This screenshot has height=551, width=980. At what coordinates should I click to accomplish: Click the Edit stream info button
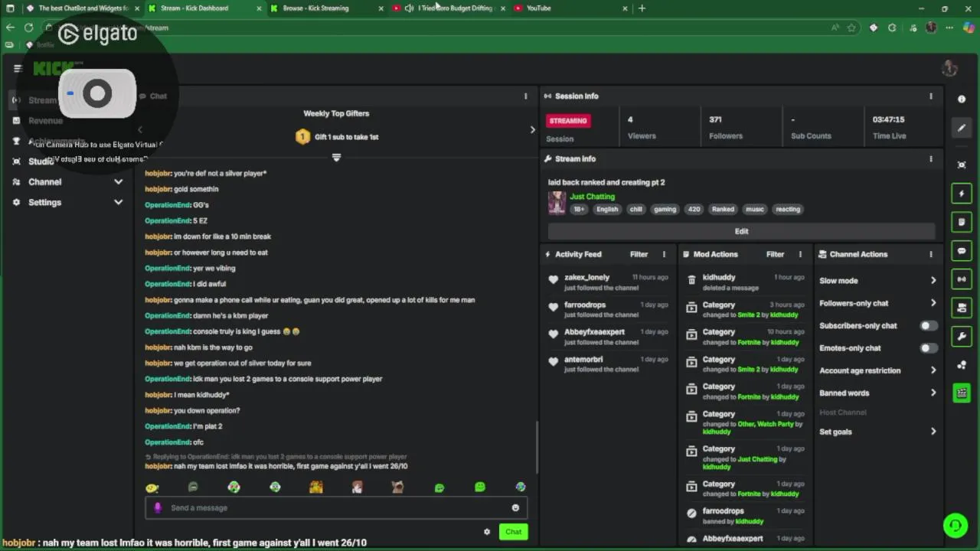pos(741,231)
